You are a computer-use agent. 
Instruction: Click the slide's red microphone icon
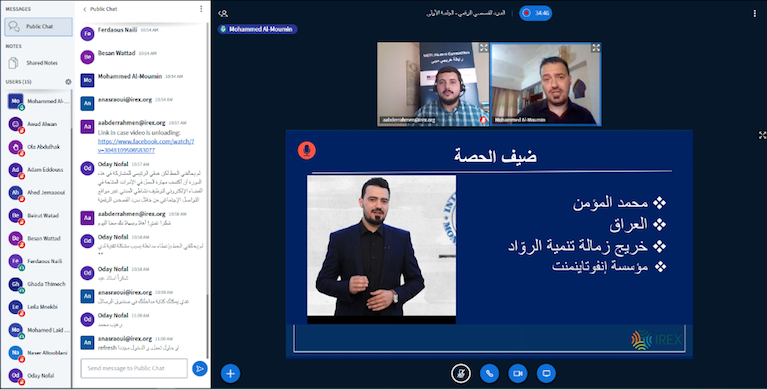point(307,150)
